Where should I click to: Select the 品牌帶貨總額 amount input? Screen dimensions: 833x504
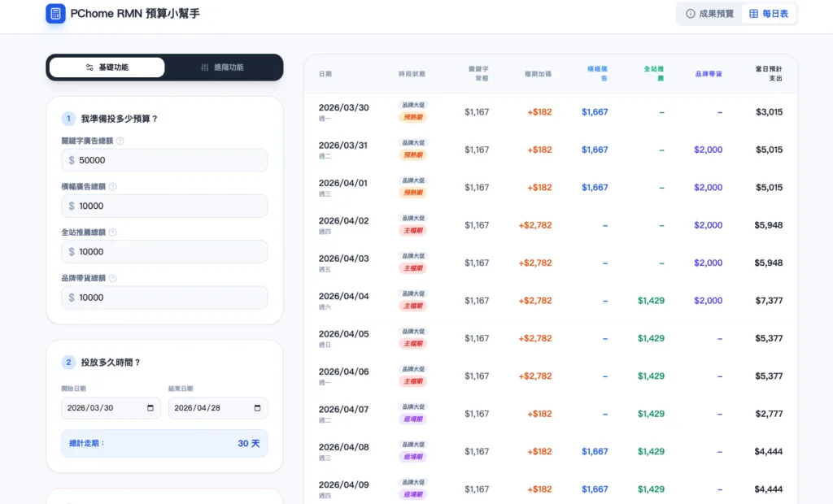click(x=169, y=298)
